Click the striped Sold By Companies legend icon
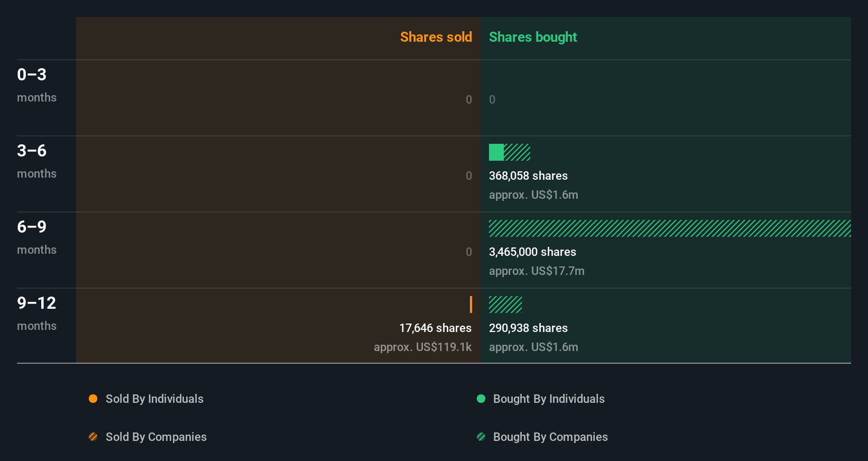868x461 pixels. [x=93, y=437]
